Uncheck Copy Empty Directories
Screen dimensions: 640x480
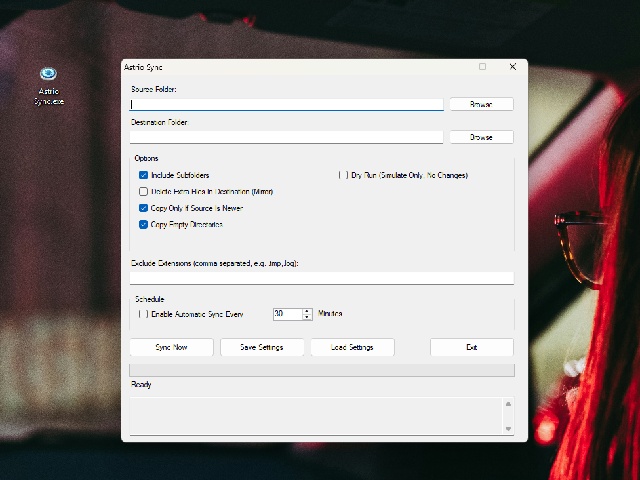coord(143,224)
